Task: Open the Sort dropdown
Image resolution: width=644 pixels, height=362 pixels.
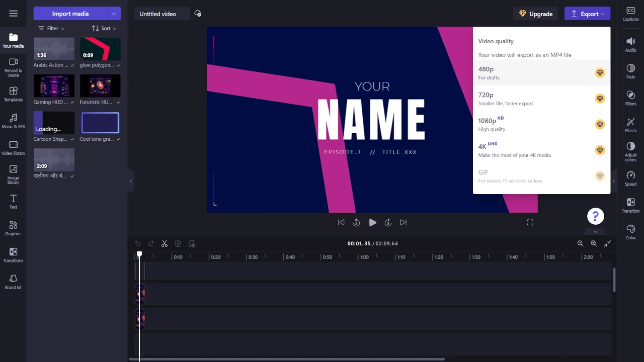Action: tap(104, 28)
